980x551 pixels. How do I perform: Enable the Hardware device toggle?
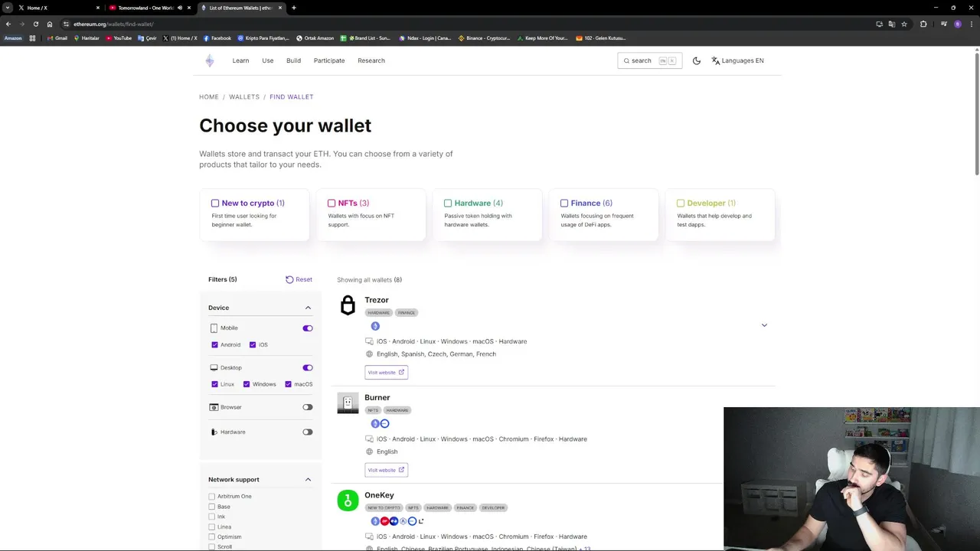(308, 432)
